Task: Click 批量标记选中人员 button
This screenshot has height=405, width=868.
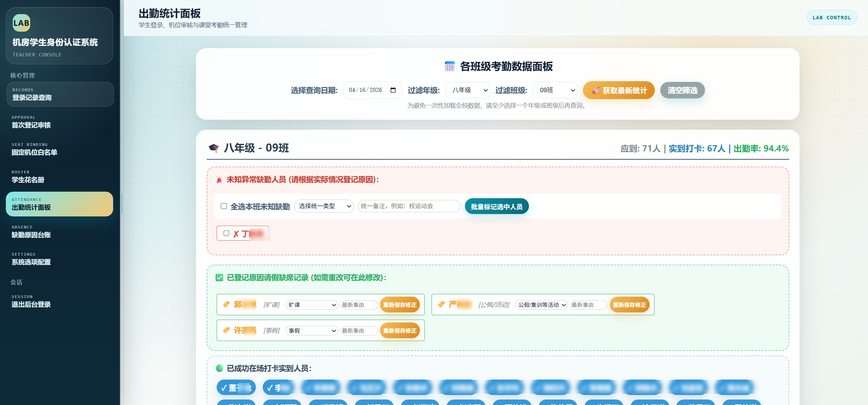Action: pos(497,206)
